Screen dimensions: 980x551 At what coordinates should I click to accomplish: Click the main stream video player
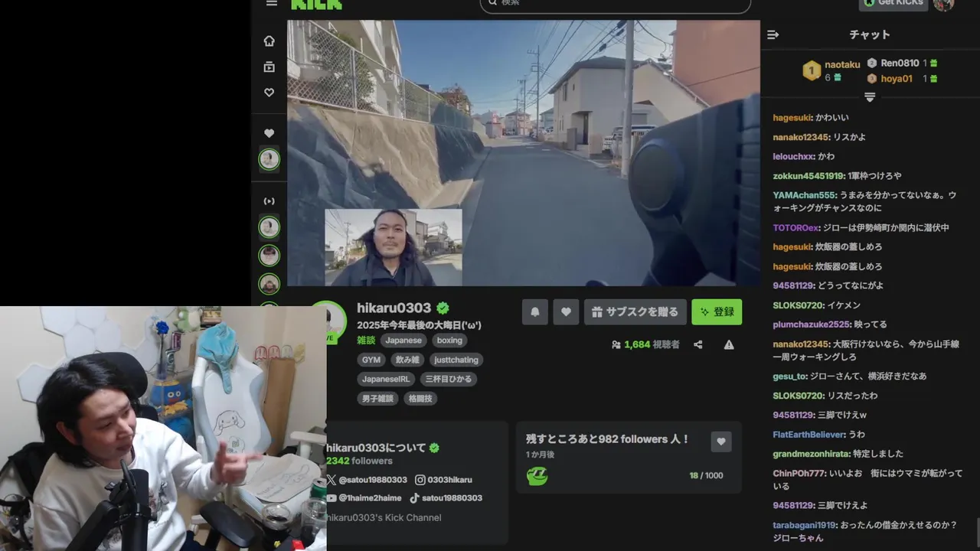pos(524,153)
